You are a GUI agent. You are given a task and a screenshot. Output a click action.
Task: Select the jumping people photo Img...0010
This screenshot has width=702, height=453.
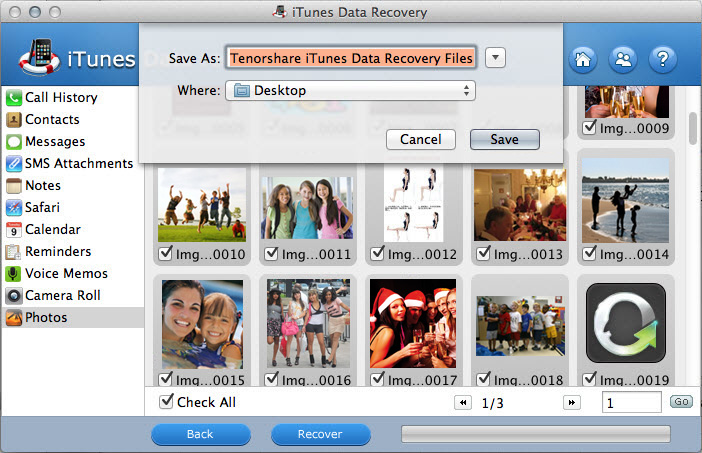[202, 205]
